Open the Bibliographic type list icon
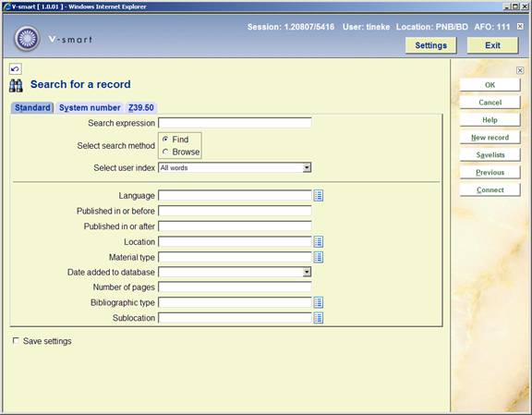Image resolution: width=532 pixels, height=415 pixels. click(318, 302)
